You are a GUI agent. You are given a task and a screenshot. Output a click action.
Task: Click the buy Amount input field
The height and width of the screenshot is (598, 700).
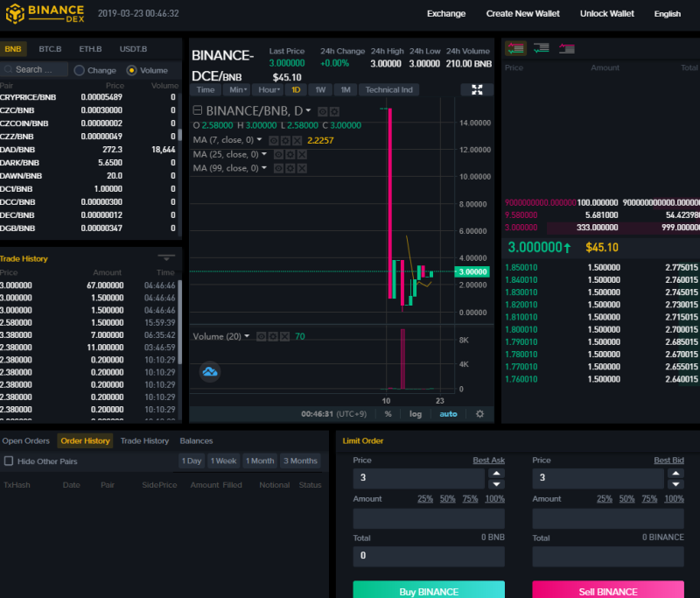click(429, 518)
